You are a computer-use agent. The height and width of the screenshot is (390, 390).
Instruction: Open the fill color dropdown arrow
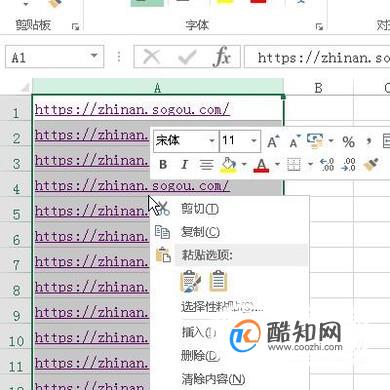[x=244, y=164]
